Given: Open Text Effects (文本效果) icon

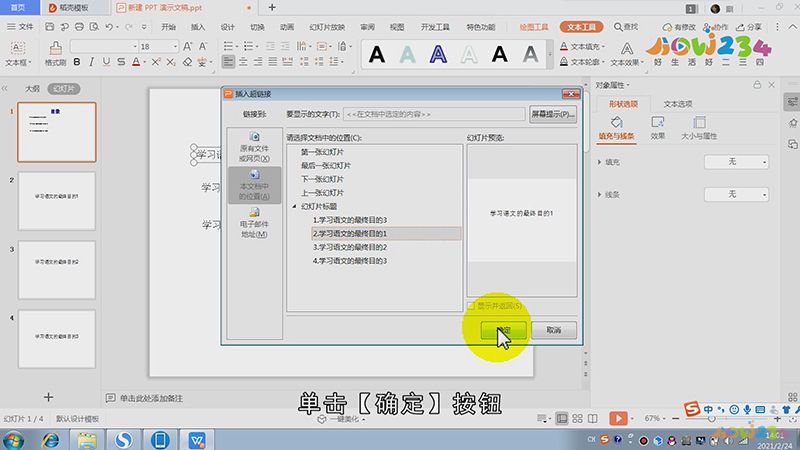Looking at the screenshot, I should pos(627,54).
